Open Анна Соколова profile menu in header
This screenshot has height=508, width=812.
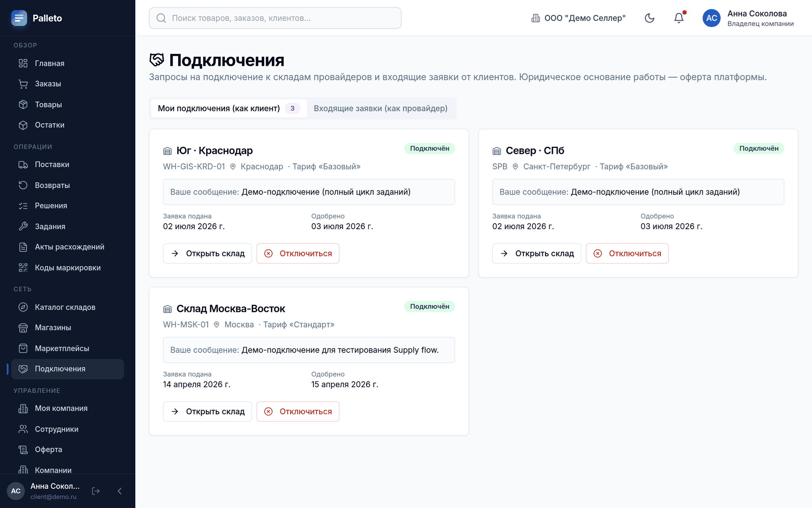(x=748, y=18)
